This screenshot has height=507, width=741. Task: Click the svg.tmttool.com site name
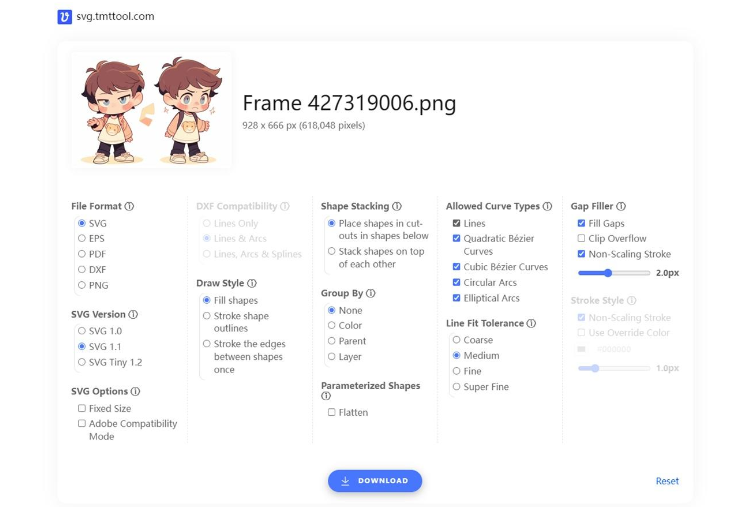click(x=115, y=17)
